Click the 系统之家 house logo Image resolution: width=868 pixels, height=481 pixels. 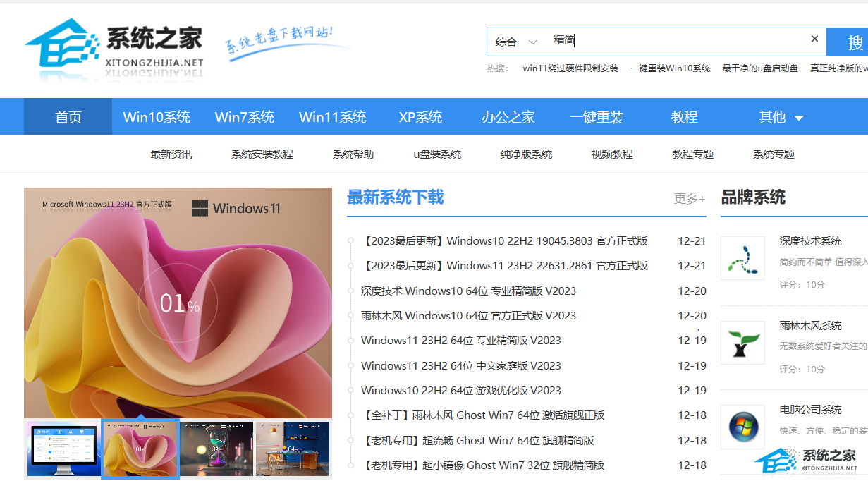click(x=114, y=48)
